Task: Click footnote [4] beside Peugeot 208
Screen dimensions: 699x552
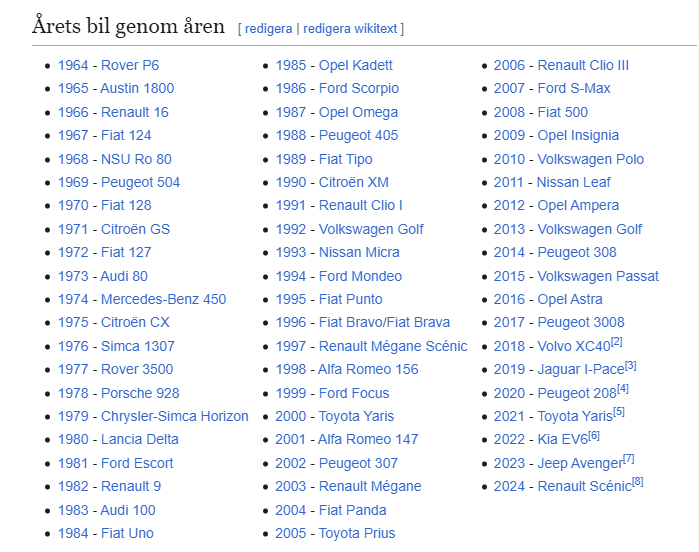Action: click(x=623, y=389)
